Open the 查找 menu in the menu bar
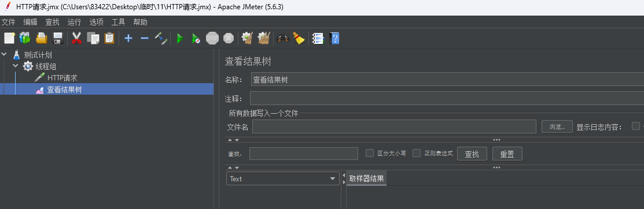 pos(52,22)
